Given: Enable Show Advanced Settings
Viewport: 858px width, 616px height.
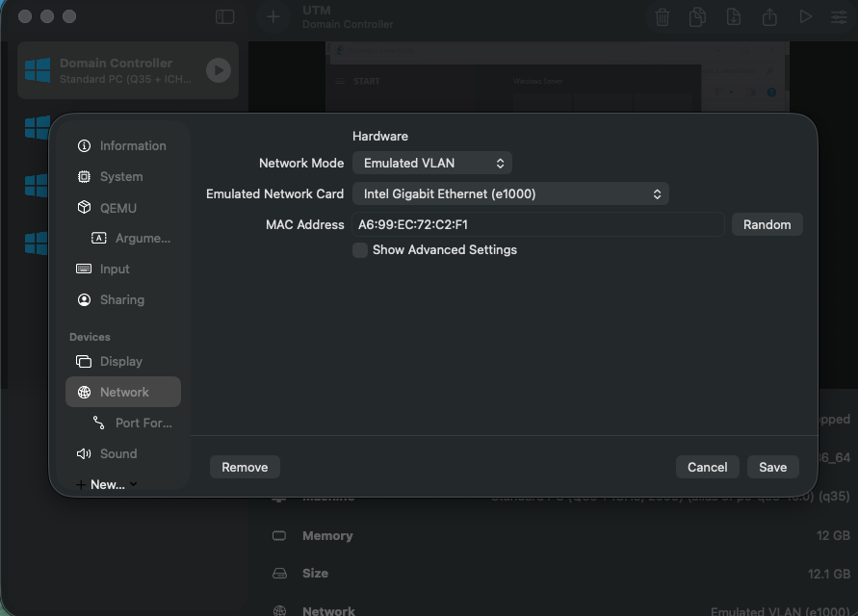Looking at the screenshot, I should point(359,249).
